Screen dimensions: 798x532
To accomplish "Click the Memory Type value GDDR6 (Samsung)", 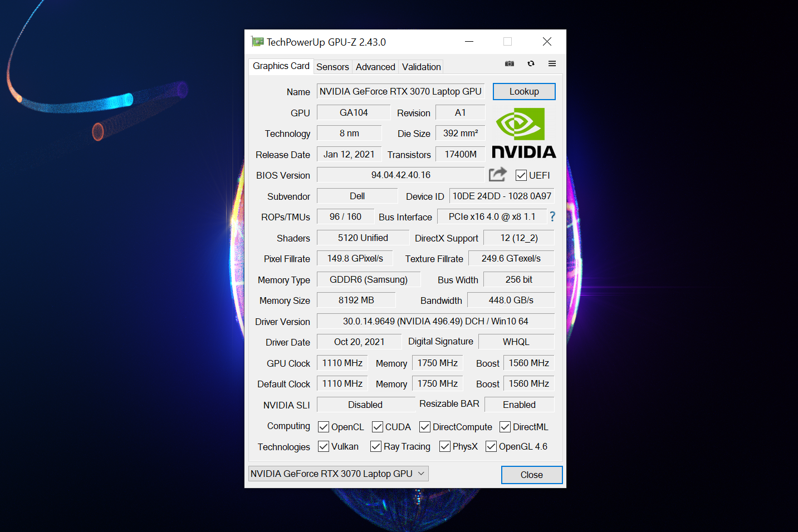I will pos(368,279).
